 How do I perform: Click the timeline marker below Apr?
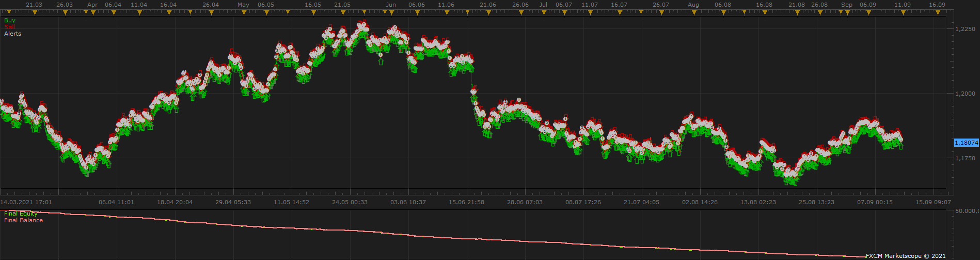[x=93, y=12]
